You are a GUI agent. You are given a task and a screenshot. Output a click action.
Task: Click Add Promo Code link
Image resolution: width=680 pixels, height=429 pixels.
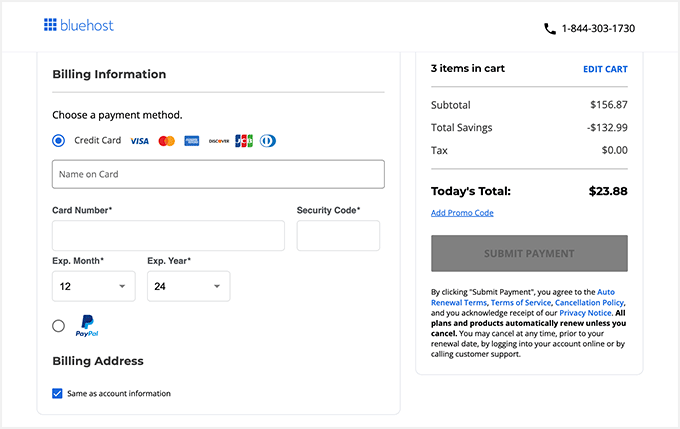pyautogui.click(x=462, y=213)
